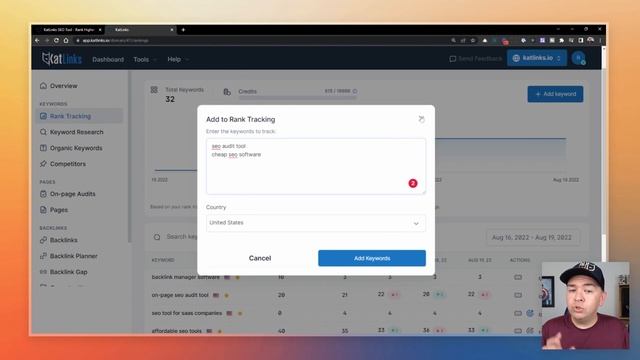Expand the Help menu
This screenshot has height=360, width=640.
click(178, 59)
